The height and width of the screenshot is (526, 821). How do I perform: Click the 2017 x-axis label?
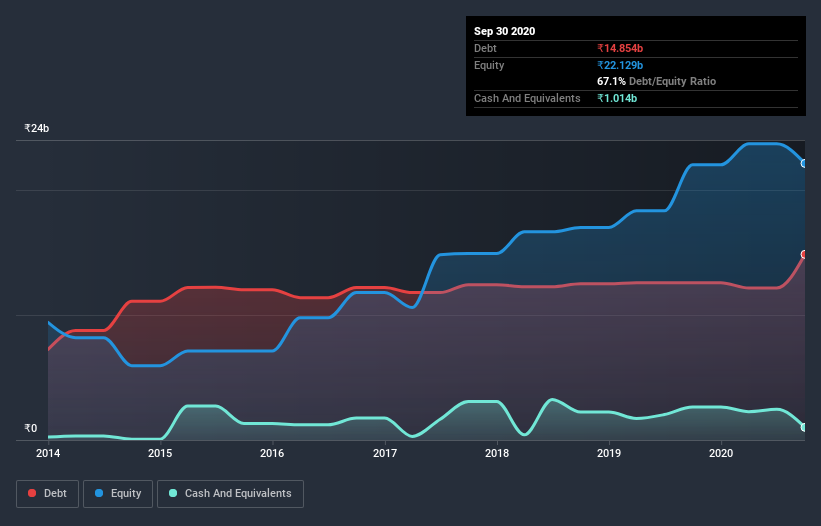(385, 453)
